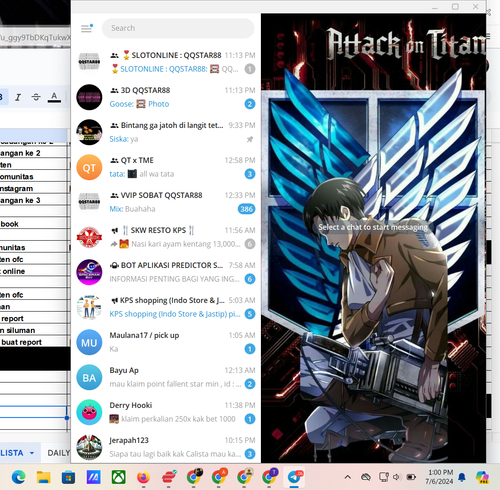This screenshot has height=490, width=500.
Task: Expand the hidden system tray icons chevron
Action: [348, 477]
